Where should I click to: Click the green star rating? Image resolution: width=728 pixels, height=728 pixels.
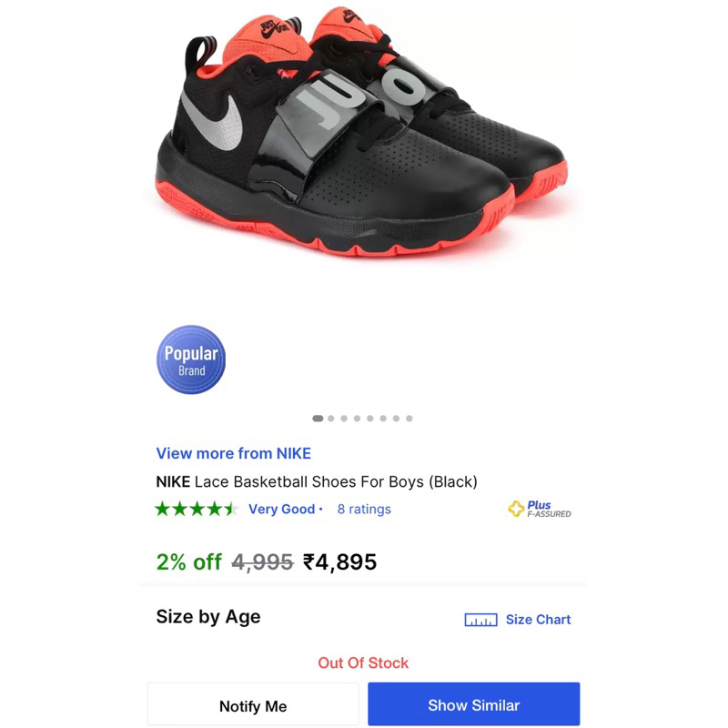tap(197, 509)
